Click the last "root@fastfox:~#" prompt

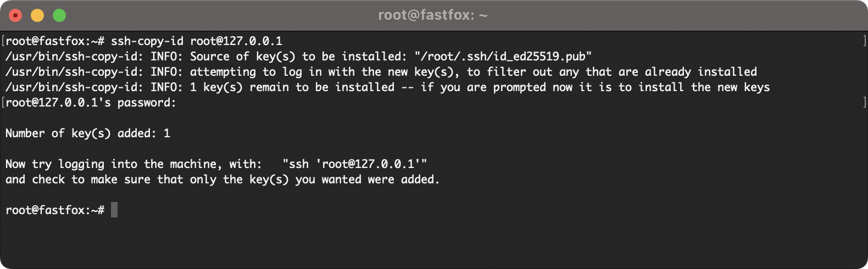click(55, 210)
